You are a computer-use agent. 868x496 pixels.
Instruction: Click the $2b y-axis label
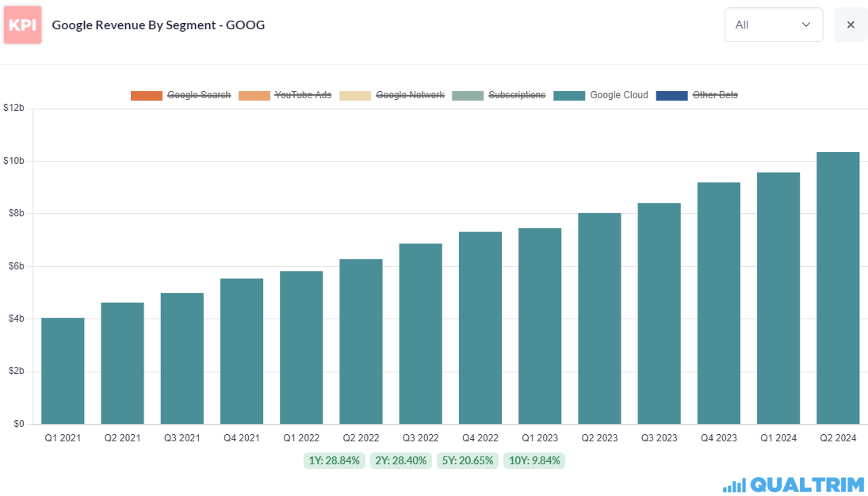click(17, 372)
